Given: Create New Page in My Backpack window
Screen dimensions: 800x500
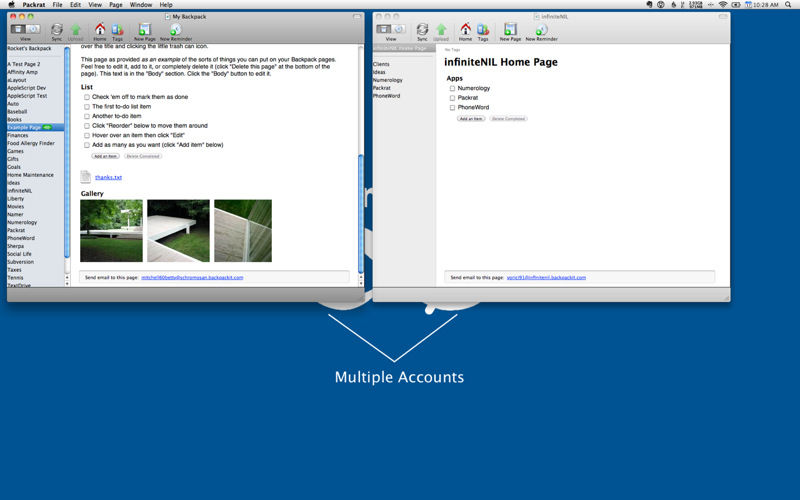Looking at the screenshot, I should pyautogui.click(x=145, y=29).
